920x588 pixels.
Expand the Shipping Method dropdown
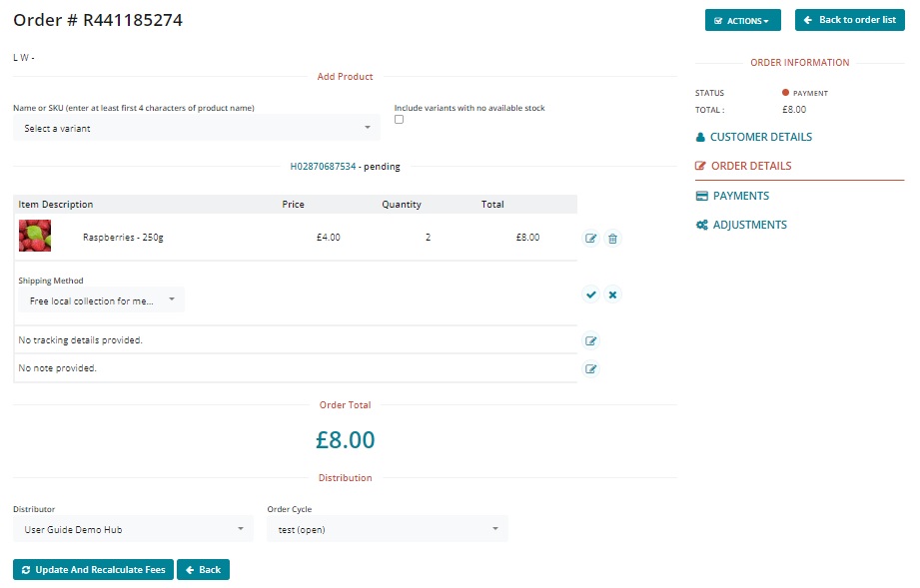pos(101,300)
